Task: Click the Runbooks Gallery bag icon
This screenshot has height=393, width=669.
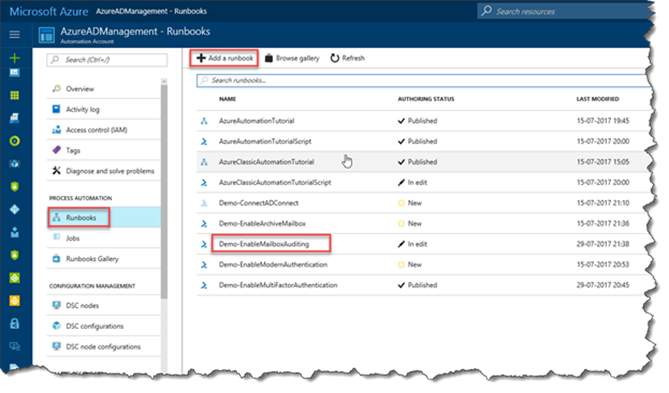Action: [56, 258]
